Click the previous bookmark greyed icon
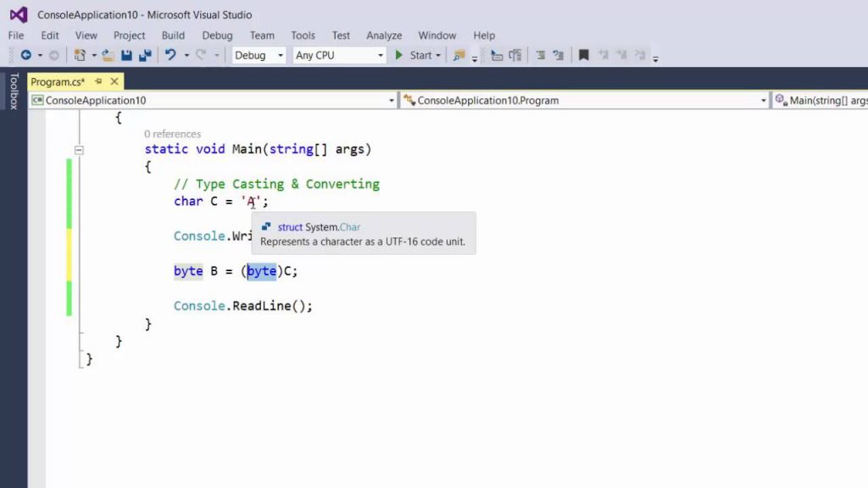 (604, 55)
